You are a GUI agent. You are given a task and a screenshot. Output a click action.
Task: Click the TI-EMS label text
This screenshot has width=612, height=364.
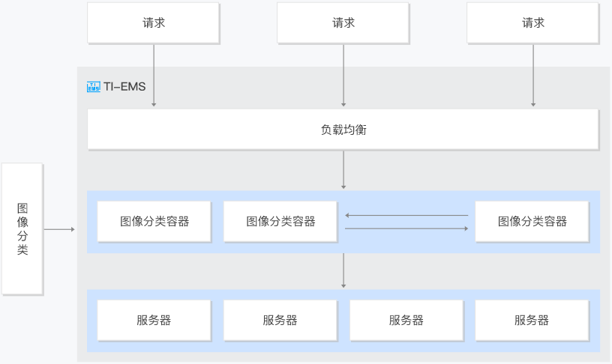[x=124, y=87]
